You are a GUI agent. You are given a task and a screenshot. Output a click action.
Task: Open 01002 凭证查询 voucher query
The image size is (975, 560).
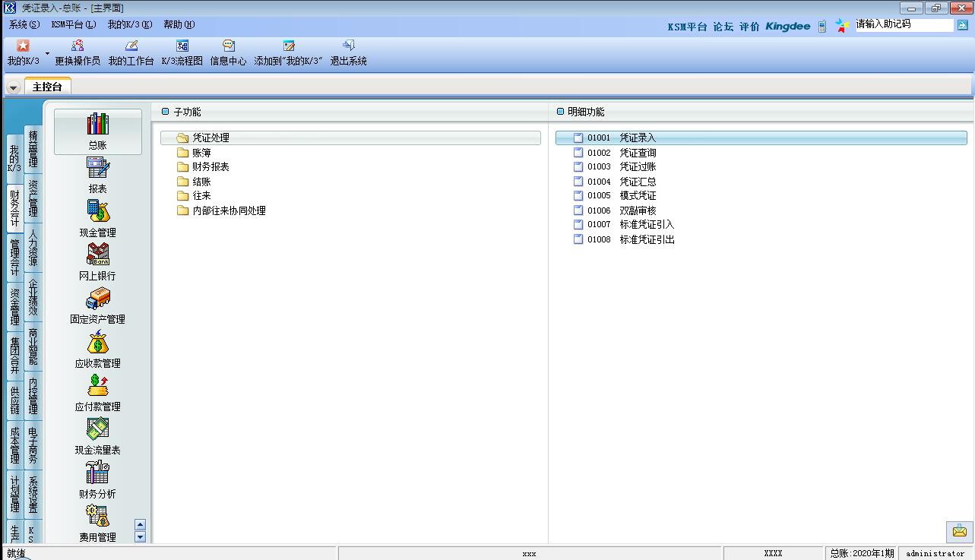pyautogui.click(x=637, y=153)
